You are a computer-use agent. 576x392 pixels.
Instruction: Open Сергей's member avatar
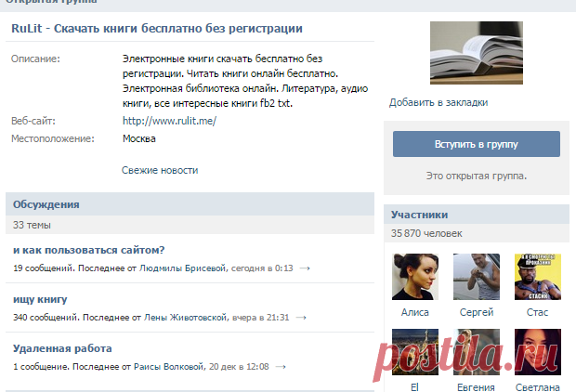[x=477, y=277]
